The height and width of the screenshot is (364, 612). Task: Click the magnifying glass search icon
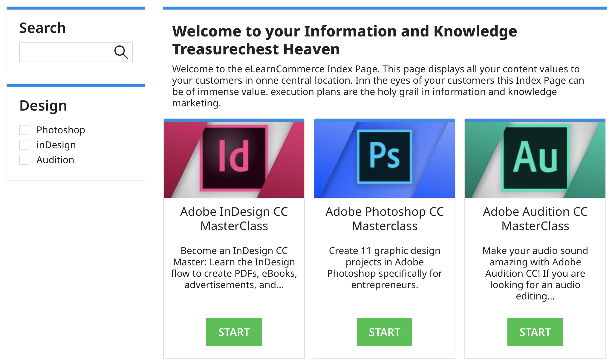(x=121, y=52)
